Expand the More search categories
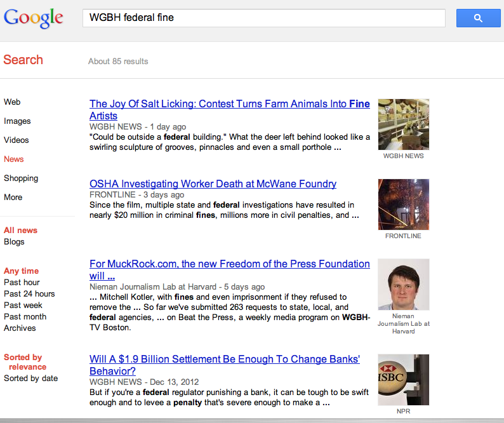Screen dimensions: 504x423 click(13, 197)
